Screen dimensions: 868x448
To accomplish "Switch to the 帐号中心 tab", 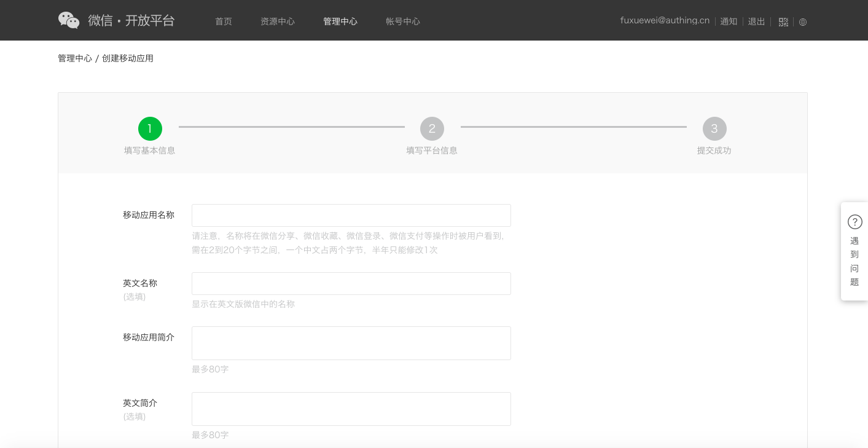I will click(403, 22).
